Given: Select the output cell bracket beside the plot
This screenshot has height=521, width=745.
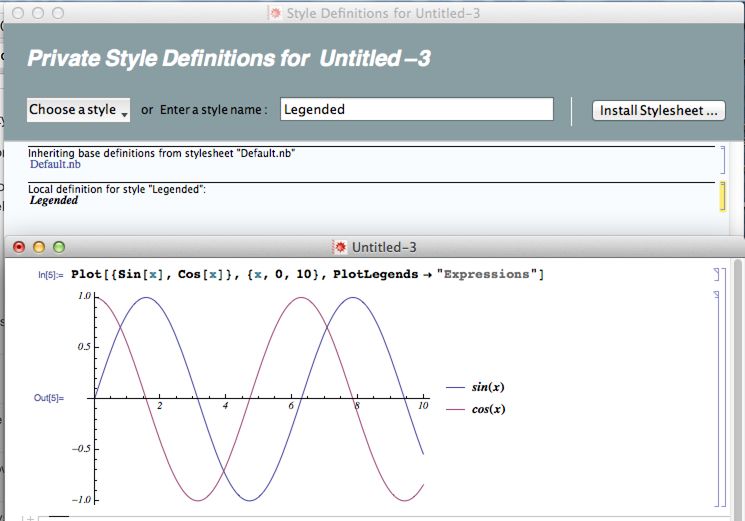Looking at the screenshot, I should (717, 398).
